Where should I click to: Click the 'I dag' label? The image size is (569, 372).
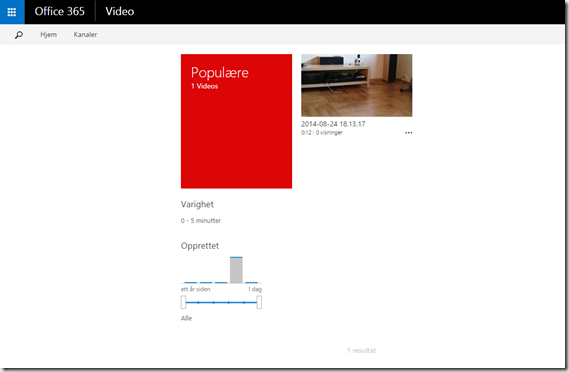tap(255, 289)
